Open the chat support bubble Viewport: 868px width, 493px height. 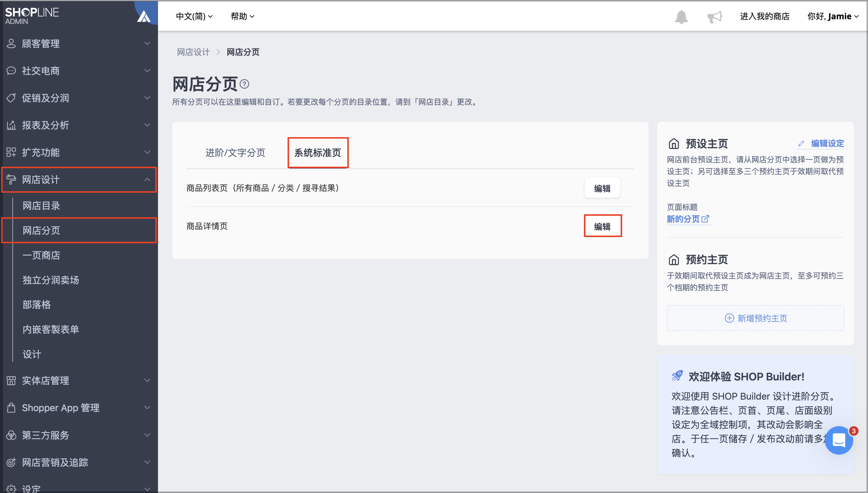point(839,440)
